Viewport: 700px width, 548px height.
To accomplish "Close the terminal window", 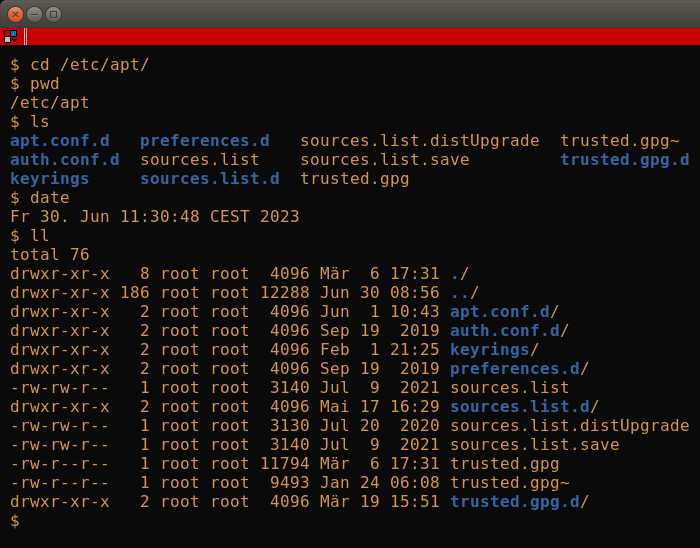I will 15,14.
